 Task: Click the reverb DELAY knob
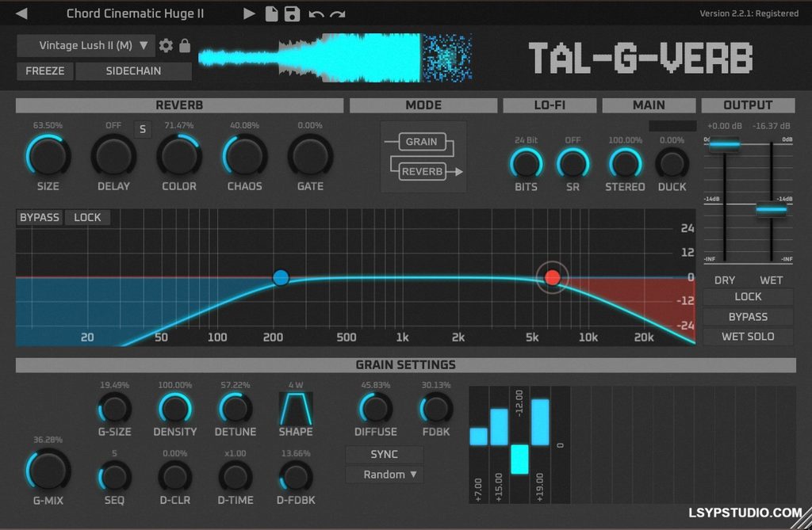pos(113,156)
